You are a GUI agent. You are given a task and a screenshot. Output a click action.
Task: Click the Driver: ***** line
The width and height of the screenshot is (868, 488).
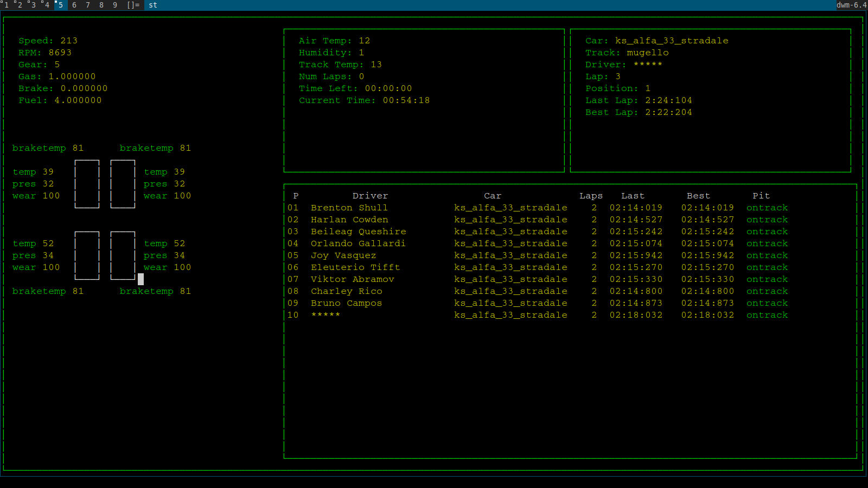pyautogui.click(x=624, y=65)
